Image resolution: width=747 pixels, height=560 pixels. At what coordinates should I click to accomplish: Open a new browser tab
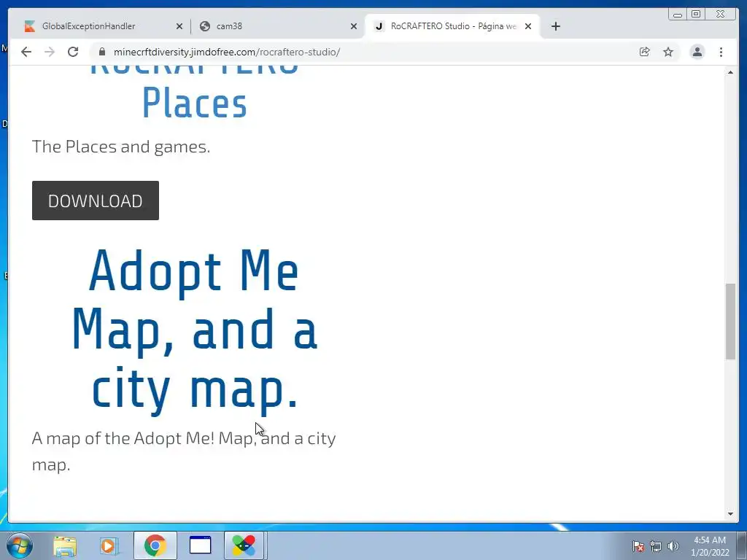[x=555, y=26]
